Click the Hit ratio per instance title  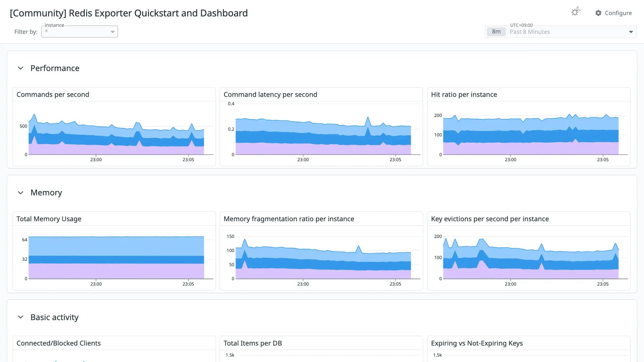(464, 95)
